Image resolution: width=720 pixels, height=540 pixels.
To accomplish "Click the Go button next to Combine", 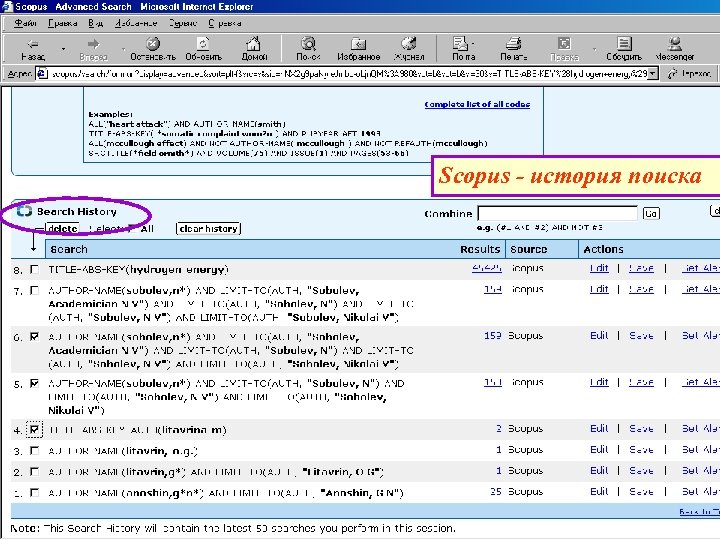I will 651,213.
